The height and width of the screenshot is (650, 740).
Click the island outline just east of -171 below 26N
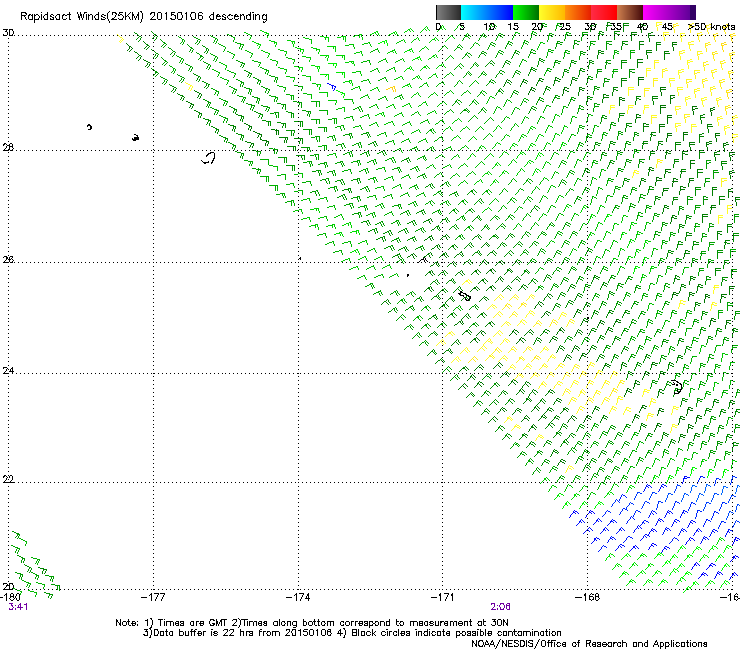point(465,296)
